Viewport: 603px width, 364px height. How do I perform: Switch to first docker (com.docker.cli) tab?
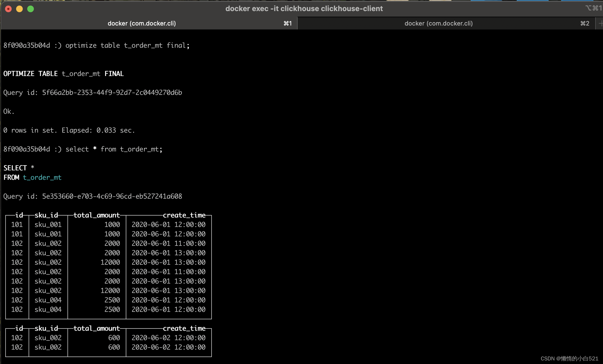(x=149, y=23)
